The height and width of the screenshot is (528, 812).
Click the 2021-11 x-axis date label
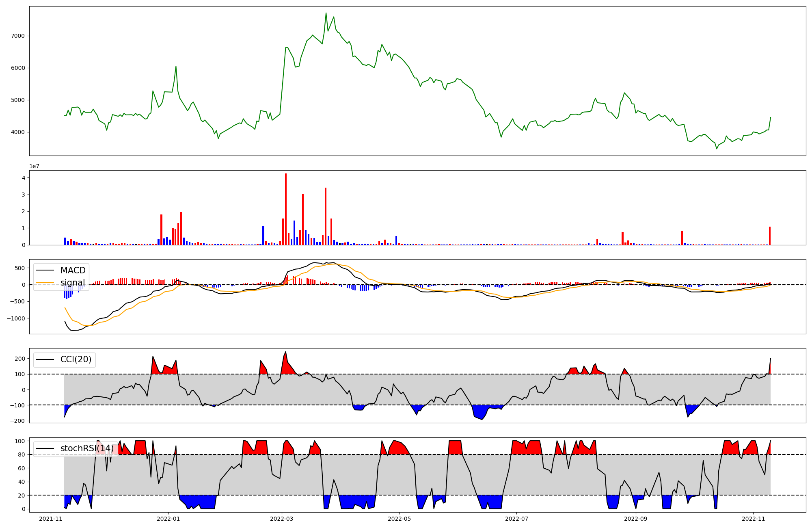click(51, 519)
